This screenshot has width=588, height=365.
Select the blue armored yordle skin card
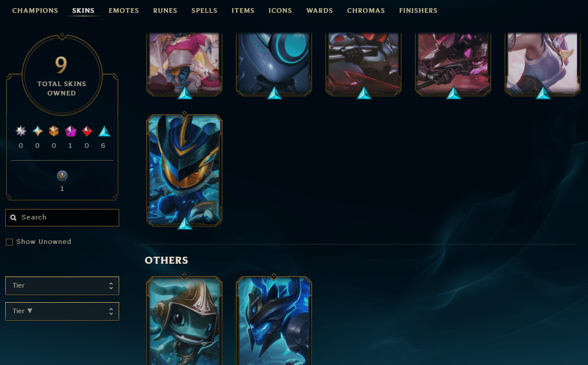(x=184, y=170)
